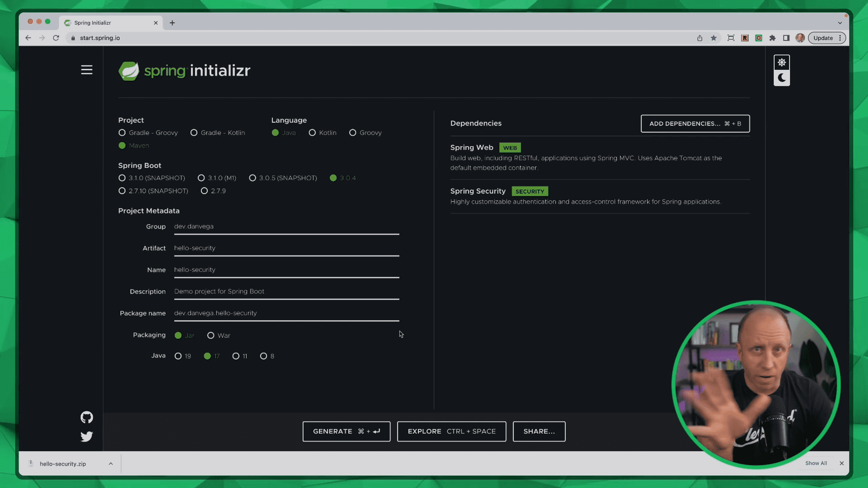
Task: Pick Java version 19
Action: tap(178, 356)
